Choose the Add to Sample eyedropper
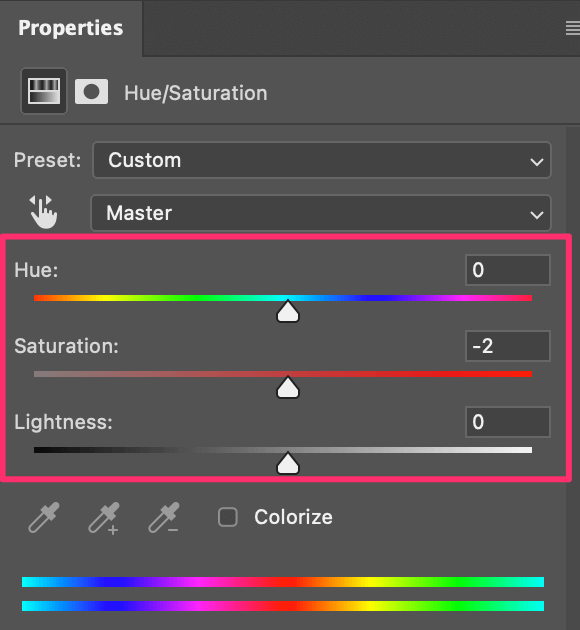The width and height of the screenshot is (580, 630). click(104, 518)
